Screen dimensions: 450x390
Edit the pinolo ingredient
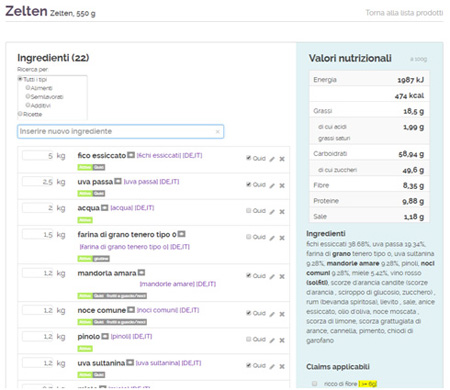click(x=272, y=340)
